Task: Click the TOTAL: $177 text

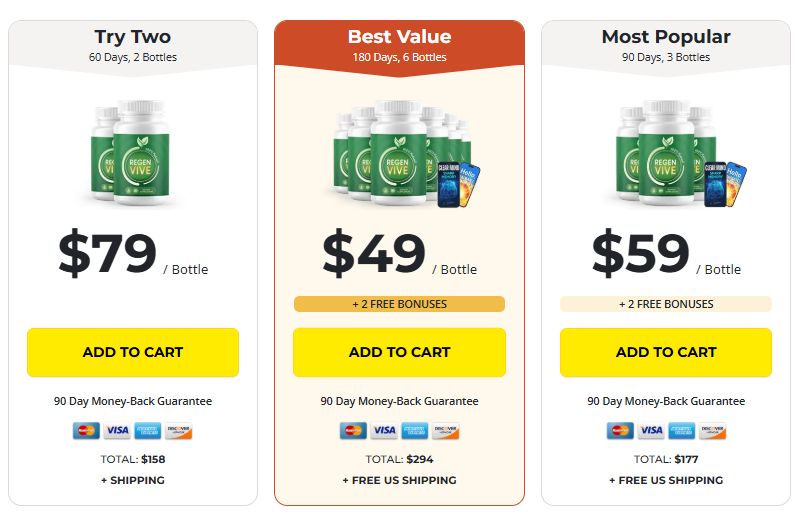Action: pos(666,459)
